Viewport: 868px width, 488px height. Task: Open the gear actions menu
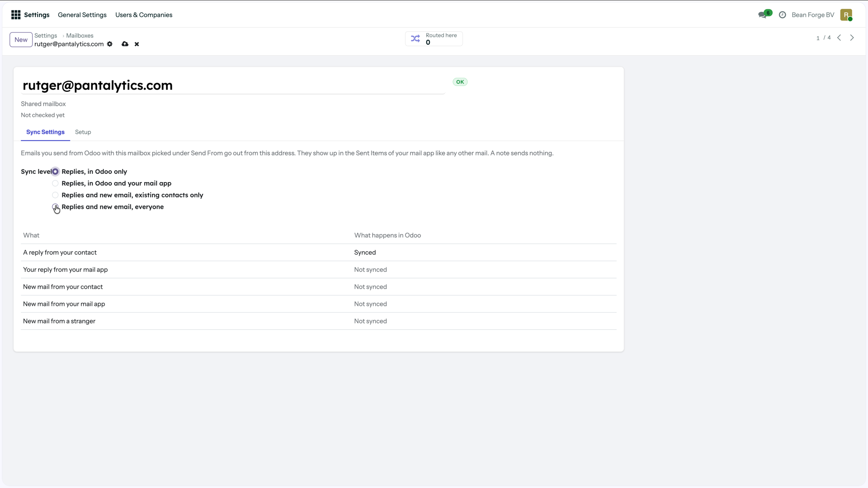click(109, 44)
